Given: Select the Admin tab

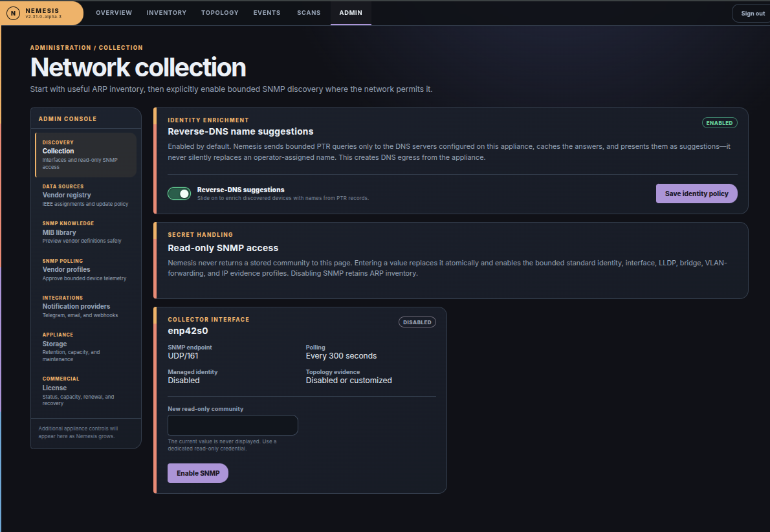Looking at the screenshot, I should tap(351, 13).
